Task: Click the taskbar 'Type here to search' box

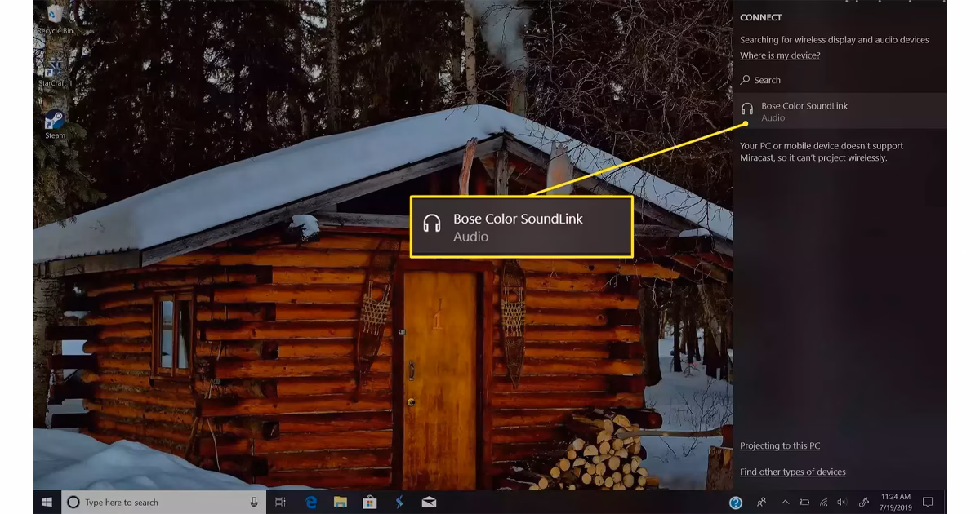Action: 163,502
